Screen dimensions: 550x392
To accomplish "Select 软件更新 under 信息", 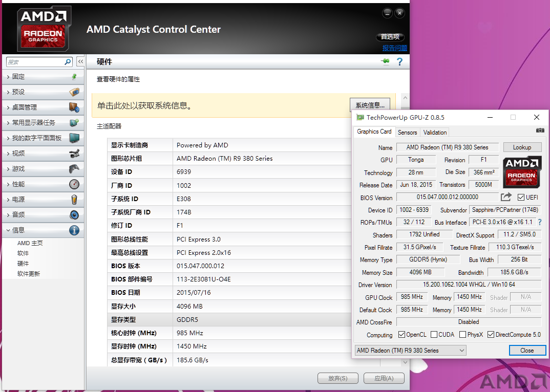I will [x=28, y=274].
